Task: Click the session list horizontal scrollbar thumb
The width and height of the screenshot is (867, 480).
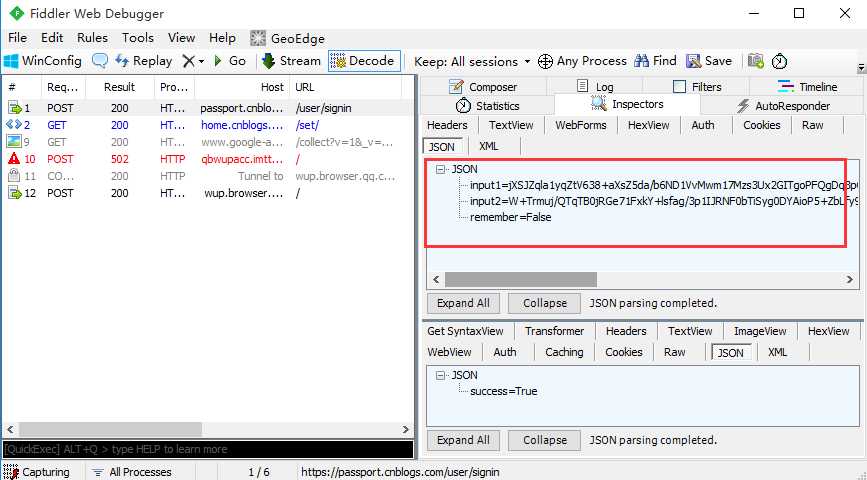Action: (111, 429)
